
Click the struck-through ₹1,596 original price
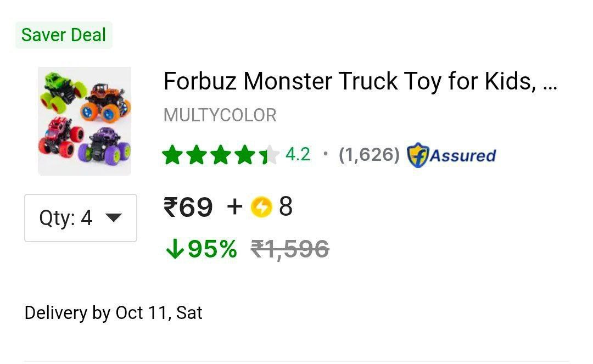click(290, 250)
